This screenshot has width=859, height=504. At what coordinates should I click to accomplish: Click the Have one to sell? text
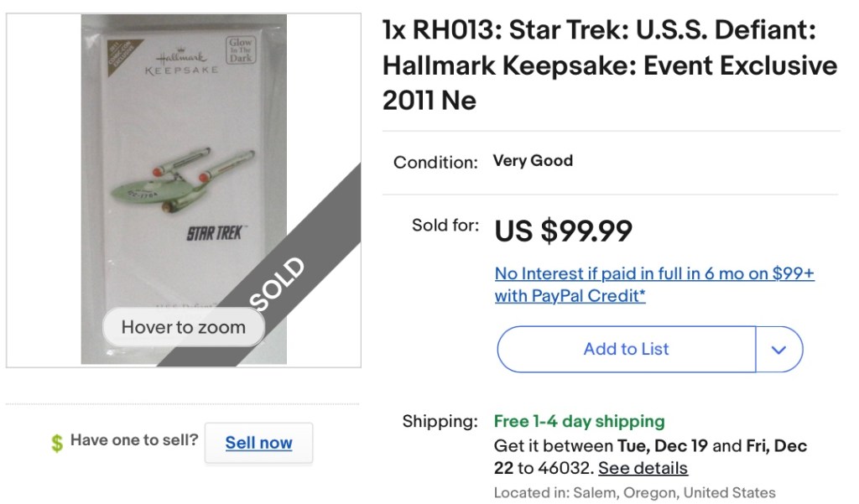[x=134, y=439]
